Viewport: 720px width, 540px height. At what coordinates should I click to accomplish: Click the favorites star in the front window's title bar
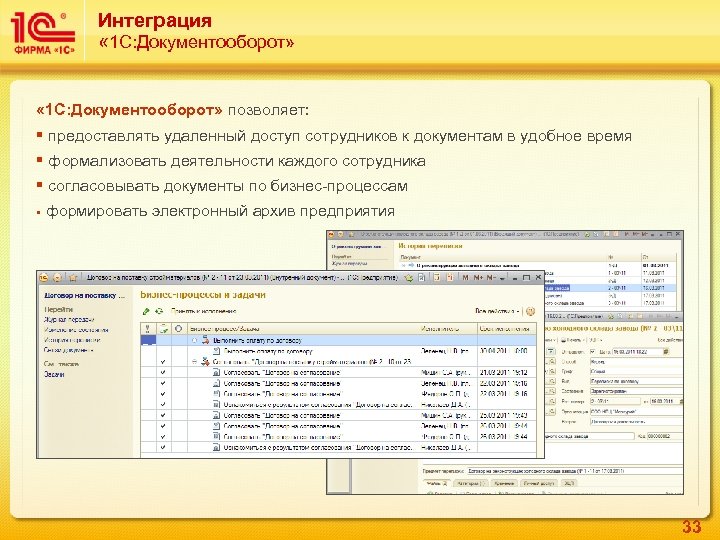[x=73, y=277]
